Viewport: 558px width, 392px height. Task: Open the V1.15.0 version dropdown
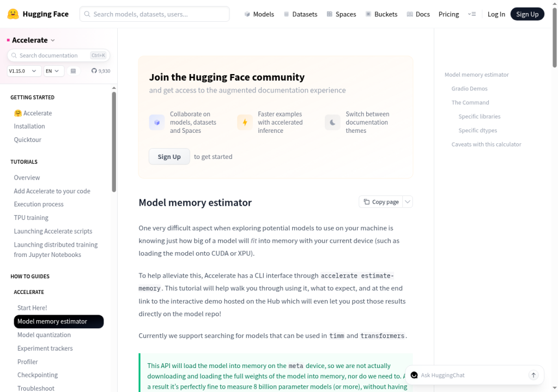coord(24,71)
